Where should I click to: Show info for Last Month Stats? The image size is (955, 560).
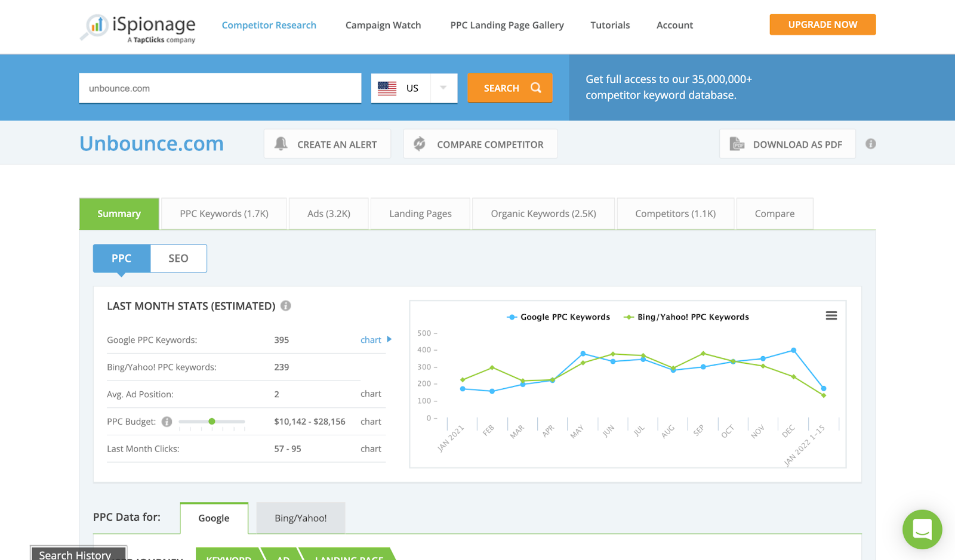coord(286,306)
